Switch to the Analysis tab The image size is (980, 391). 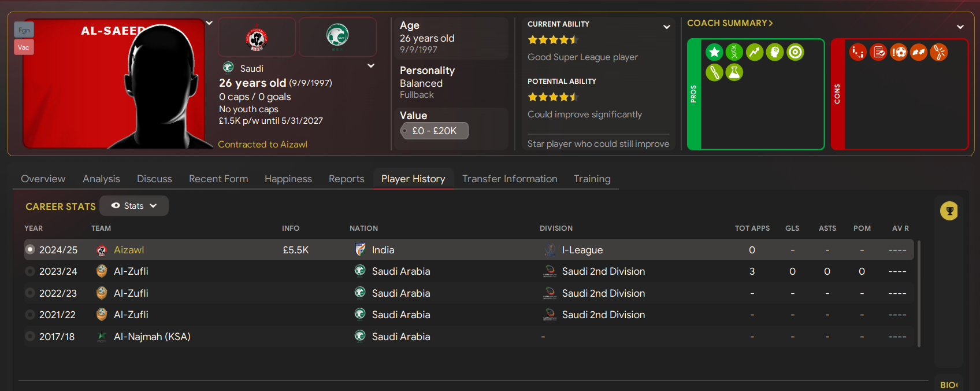[101, 179]
